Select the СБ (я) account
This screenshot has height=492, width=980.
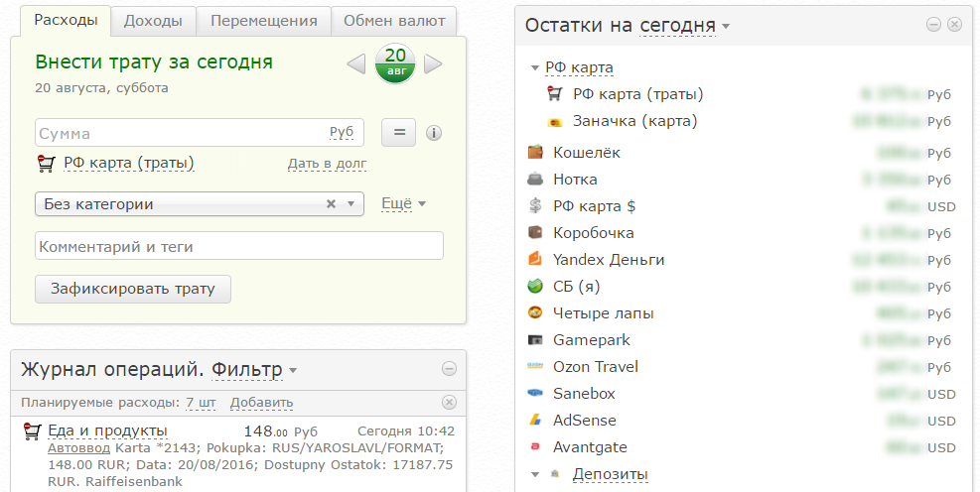(576, 287)
